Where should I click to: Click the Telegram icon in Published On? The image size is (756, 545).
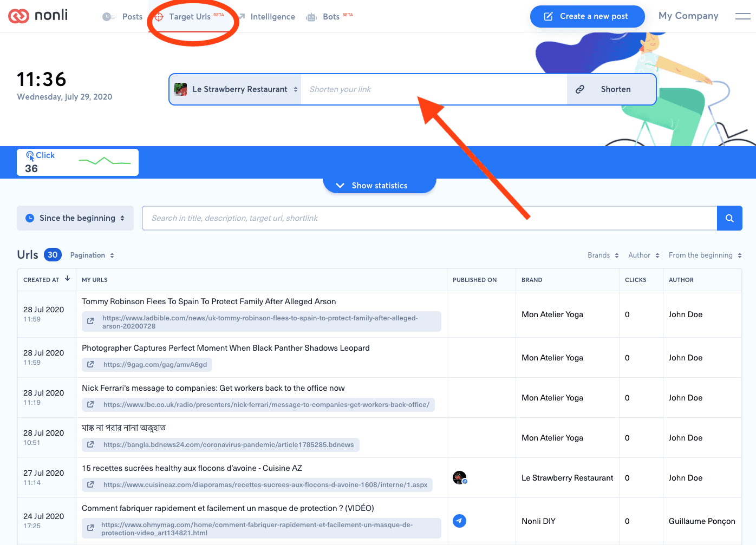click(459, 521)
